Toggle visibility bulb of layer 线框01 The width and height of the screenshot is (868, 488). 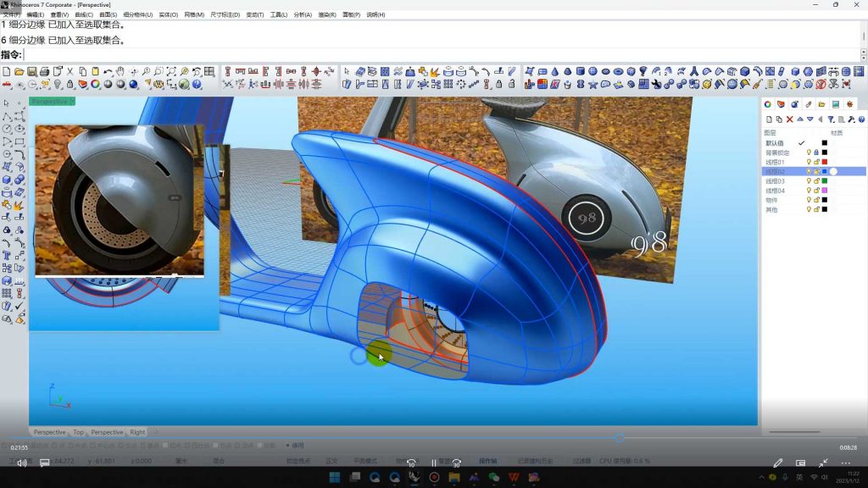click(809, 162)
